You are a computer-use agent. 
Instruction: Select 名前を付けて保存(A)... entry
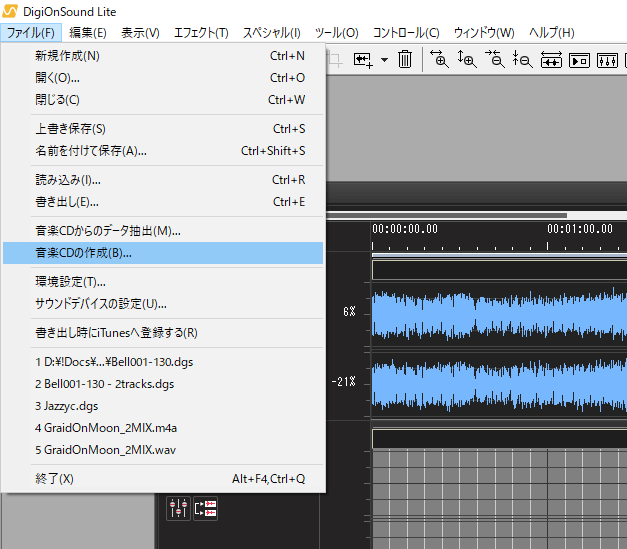(163, 151)
